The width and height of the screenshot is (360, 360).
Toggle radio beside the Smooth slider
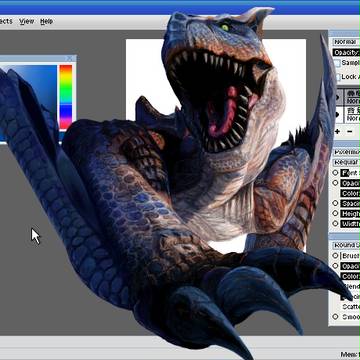(x=335, y=317)
